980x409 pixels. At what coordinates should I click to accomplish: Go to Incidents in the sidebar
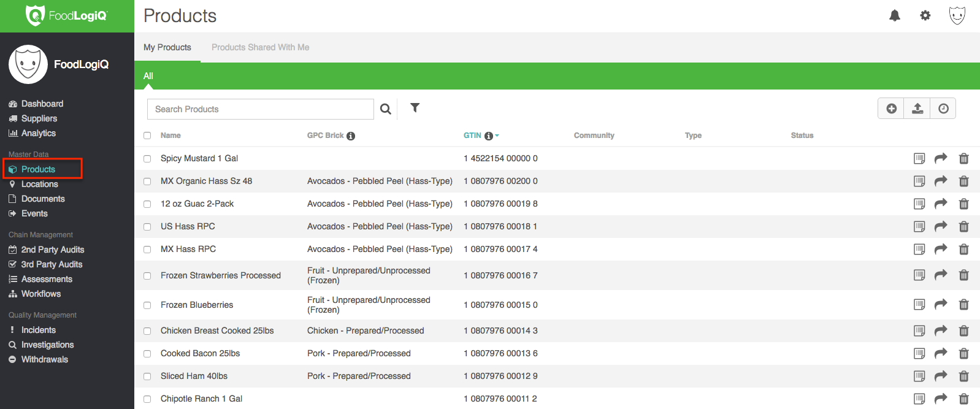38,330
